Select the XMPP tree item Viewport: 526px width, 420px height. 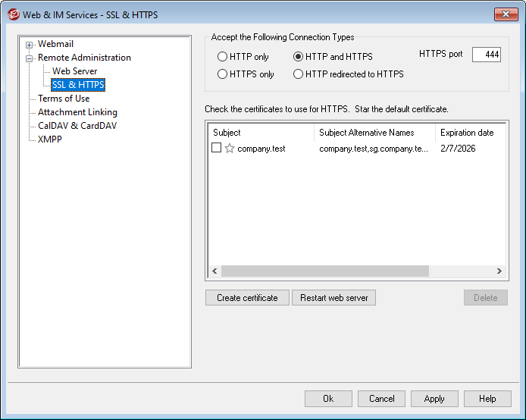(50, 139)
